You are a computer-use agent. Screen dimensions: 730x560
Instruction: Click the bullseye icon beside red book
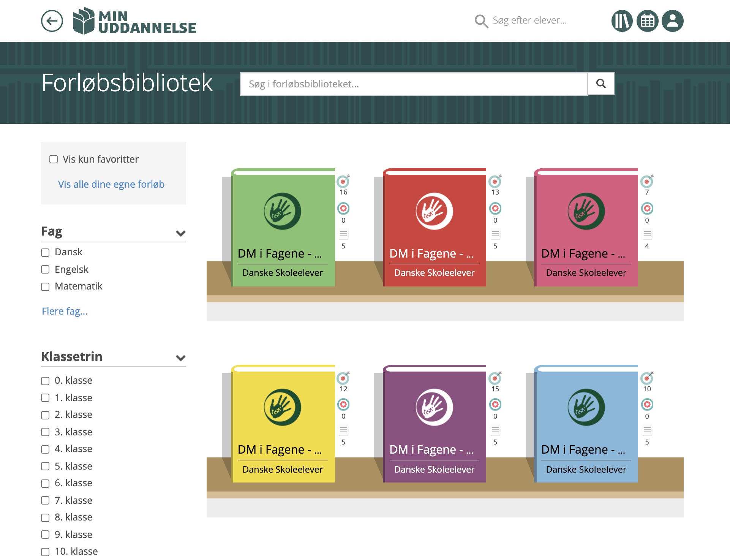point(495,208)
